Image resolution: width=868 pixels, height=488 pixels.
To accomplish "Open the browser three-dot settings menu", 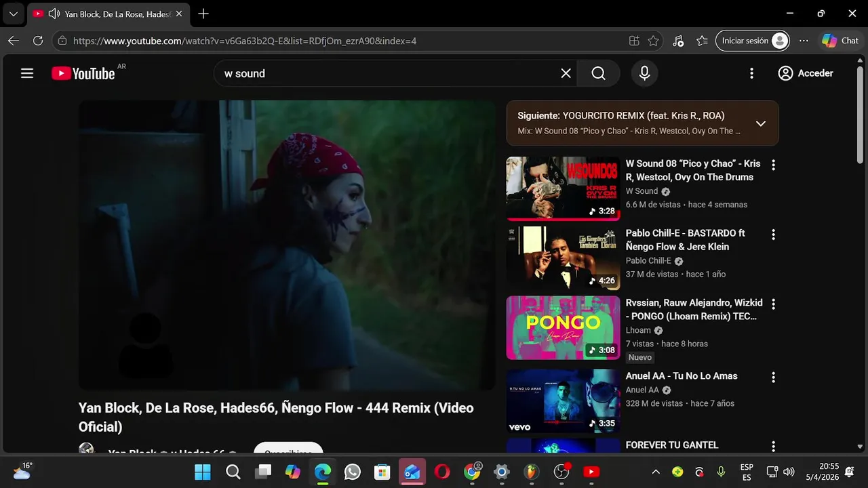I will click(804, 41).
